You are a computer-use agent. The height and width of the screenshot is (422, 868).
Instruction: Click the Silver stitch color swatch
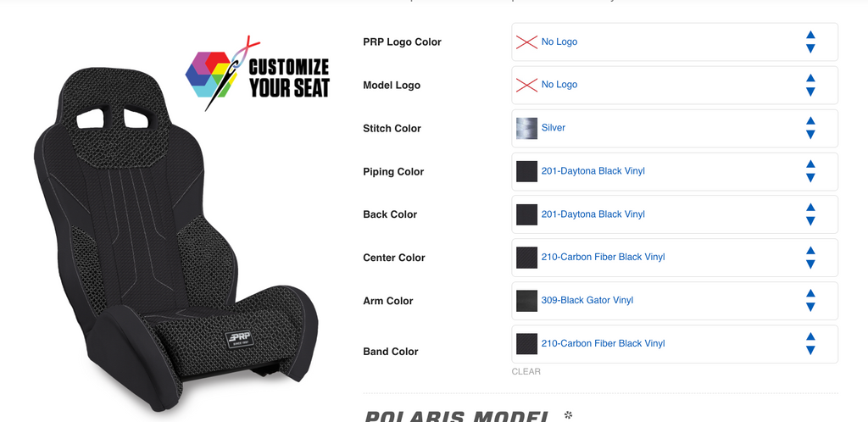click(x=526, y=128)
